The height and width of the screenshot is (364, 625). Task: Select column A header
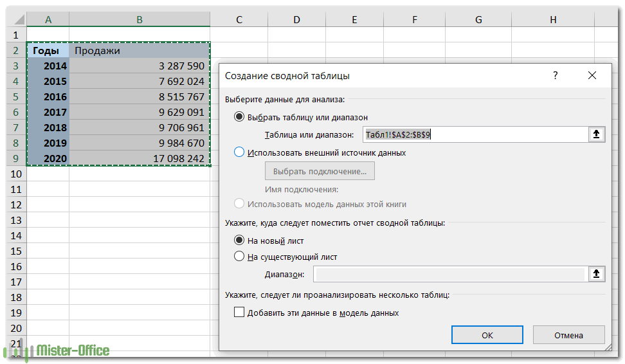(48, 20)
